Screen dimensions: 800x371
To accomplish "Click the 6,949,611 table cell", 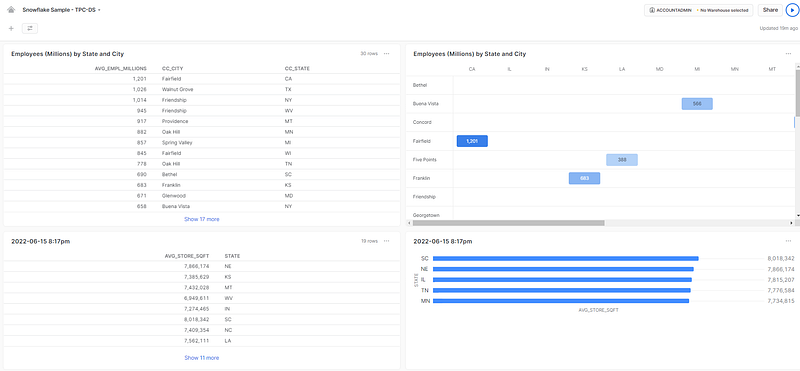I will point(195,298).
